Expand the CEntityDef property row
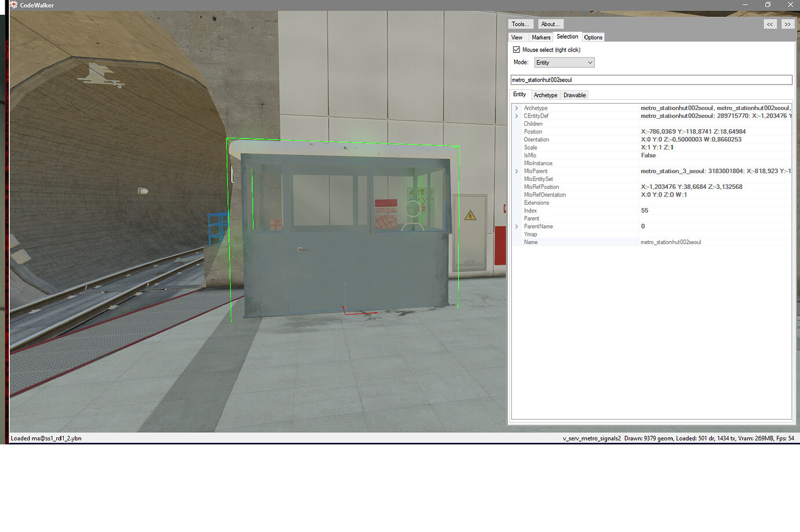Screen dimensions: 800x532 tap(517, 115)
